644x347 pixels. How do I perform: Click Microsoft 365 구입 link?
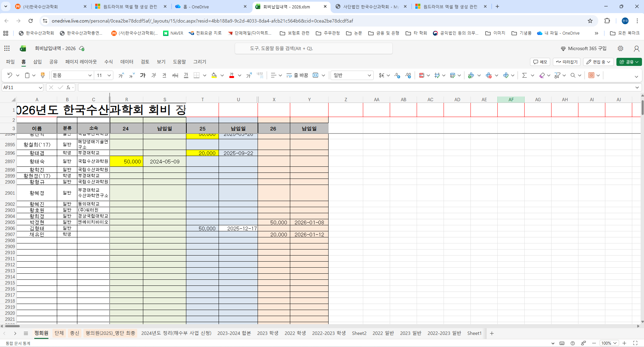pyautogui.click(x=584, y=48)
